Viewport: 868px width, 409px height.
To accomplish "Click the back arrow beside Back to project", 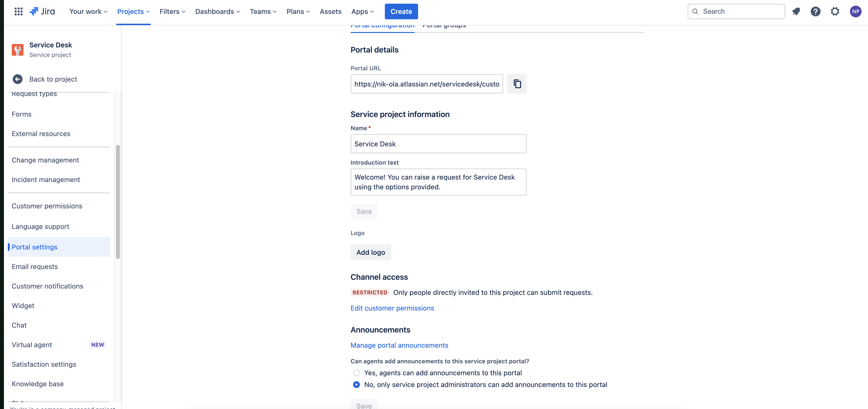I will point(18,79).
